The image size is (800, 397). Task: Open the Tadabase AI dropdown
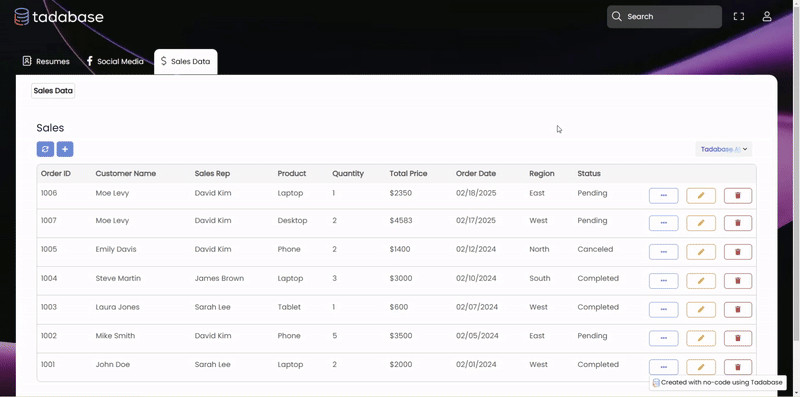pos(723,149)
